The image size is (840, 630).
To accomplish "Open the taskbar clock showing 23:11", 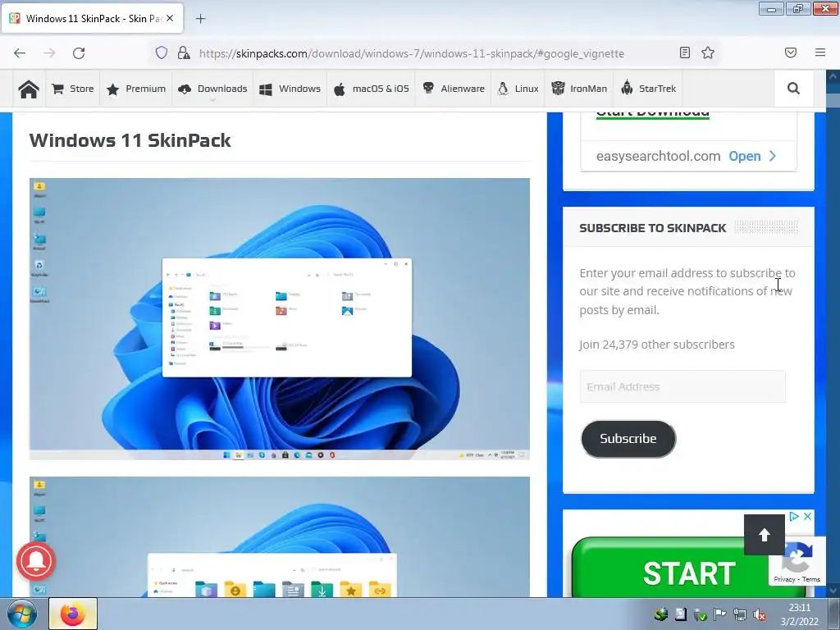I will tap(799, 614).
